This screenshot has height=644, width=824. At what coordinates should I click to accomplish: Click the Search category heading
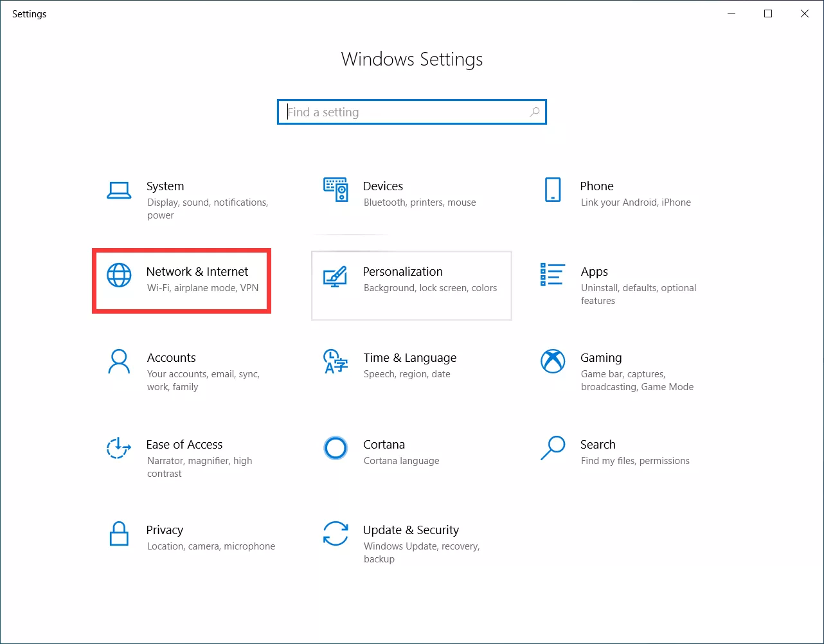tap(598, 444)
